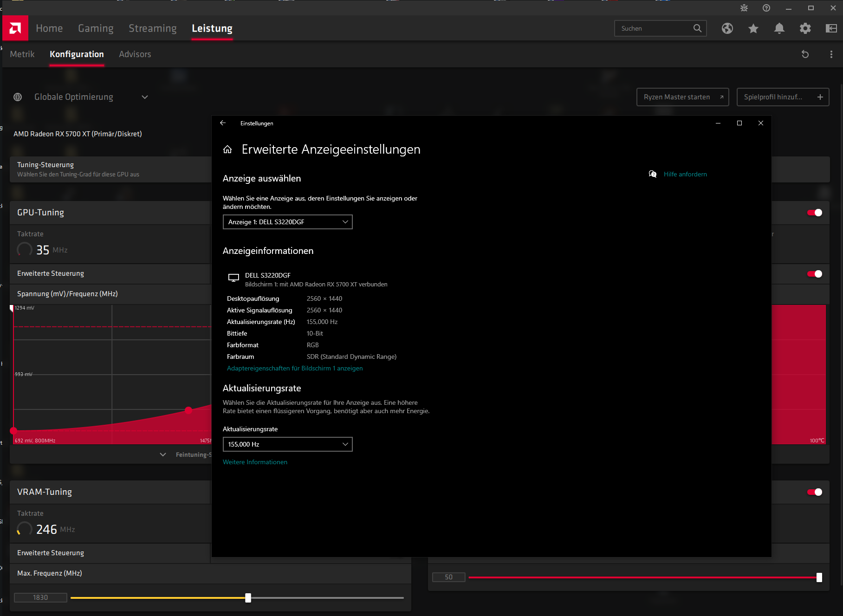Click the Hilfe anfordern chat icon
This screenshot has height=616, width=843.
coord(653,174)
